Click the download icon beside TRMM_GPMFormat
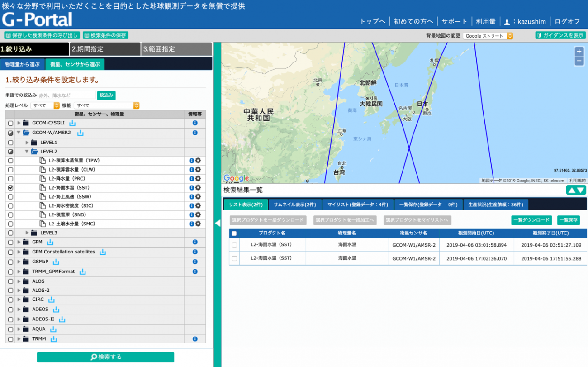Screen dimensions: 588x367 [83, 272]
